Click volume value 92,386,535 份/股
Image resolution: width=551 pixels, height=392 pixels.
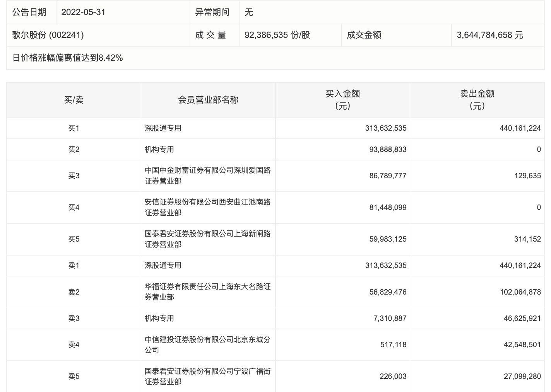pyautogui.click(x=277, y=35)
